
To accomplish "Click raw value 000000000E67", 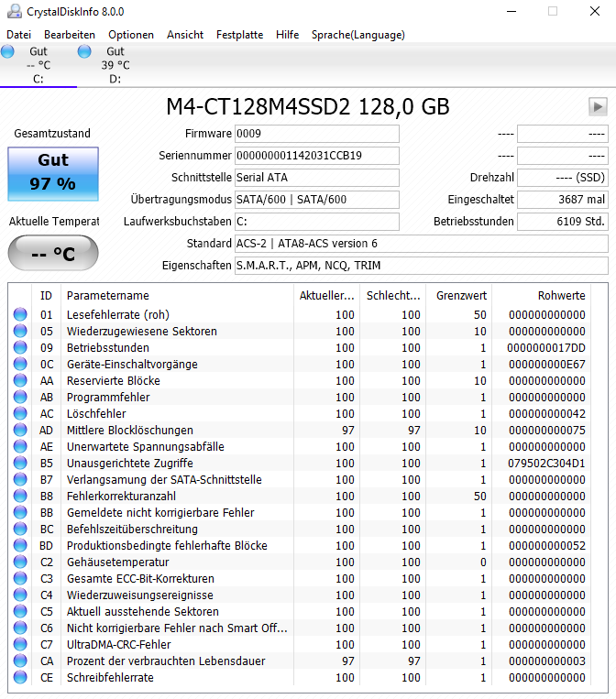I will tap(546, 365).
